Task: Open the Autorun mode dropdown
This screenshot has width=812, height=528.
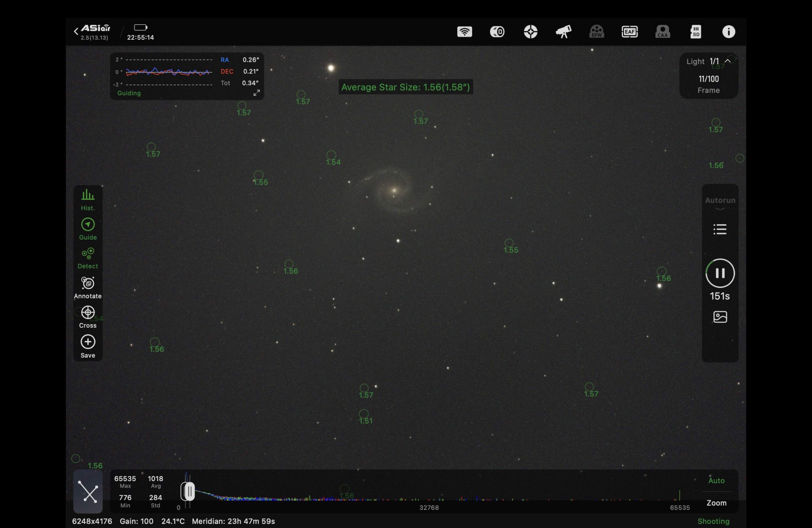Action: [x=720, y=203]
